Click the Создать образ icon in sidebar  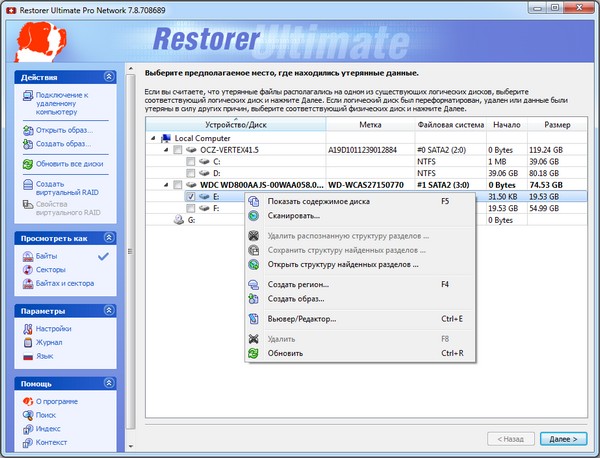tap(28, 144)
